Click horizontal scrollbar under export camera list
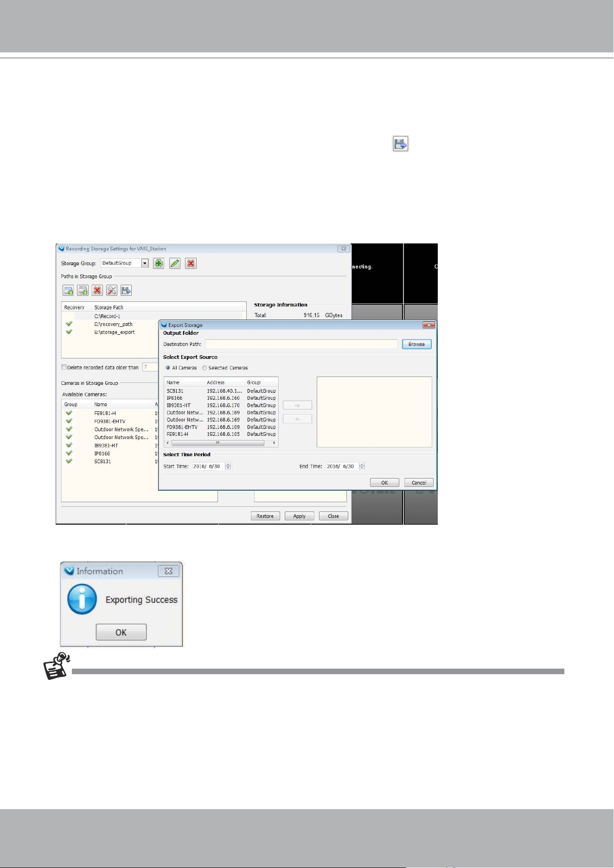The image size is (614, 868). point(217,443)
